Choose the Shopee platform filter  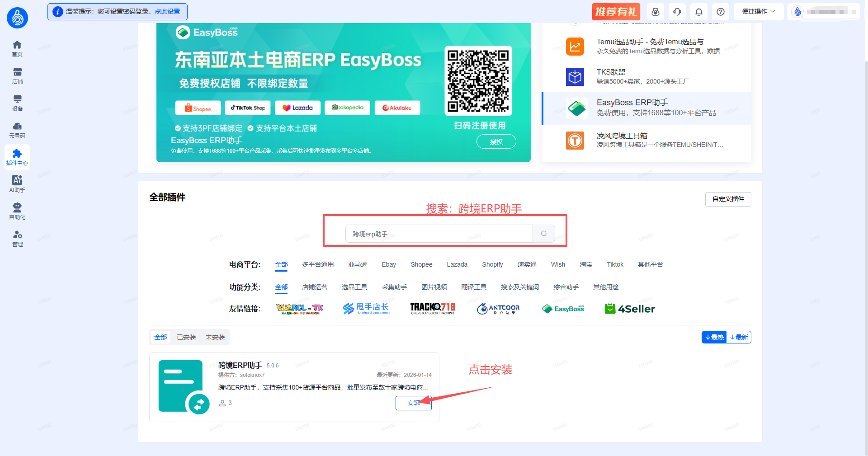coord(421,264)
